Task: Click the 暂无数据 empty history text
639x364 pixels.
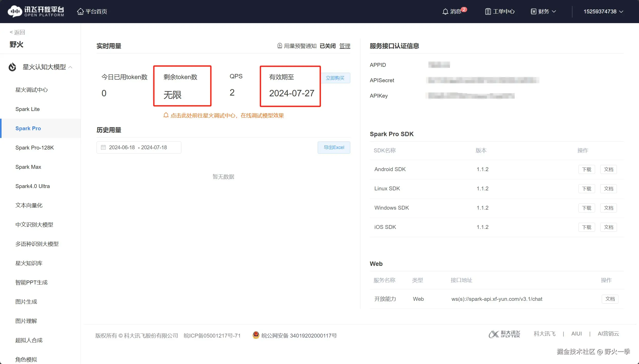Action: [223, 177]
